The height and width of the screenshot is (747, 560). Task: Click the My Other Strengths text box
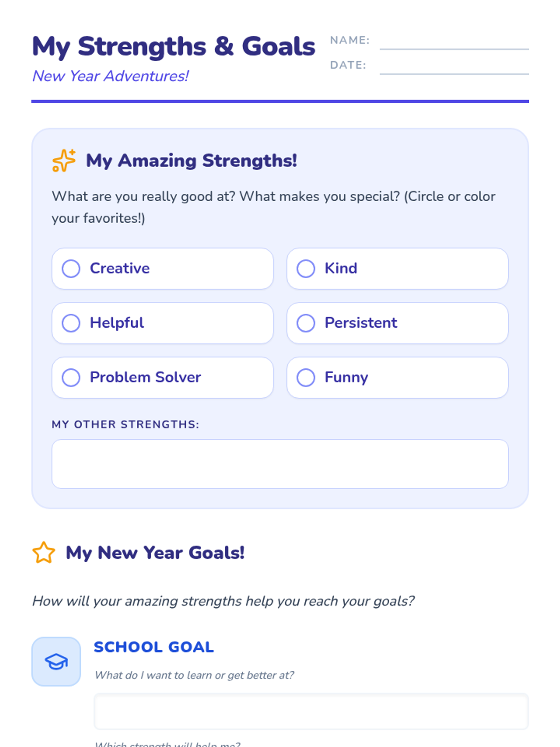coord(280,464)
